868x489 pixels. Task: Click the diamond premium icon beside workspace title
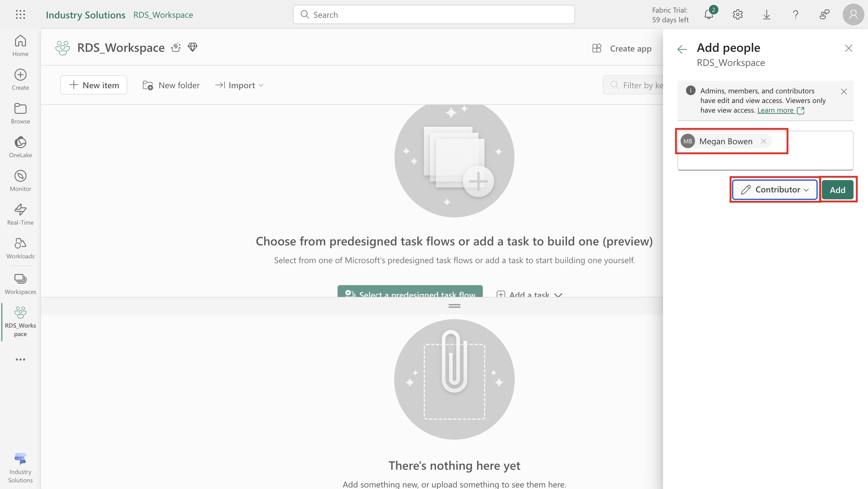(192, 47)
